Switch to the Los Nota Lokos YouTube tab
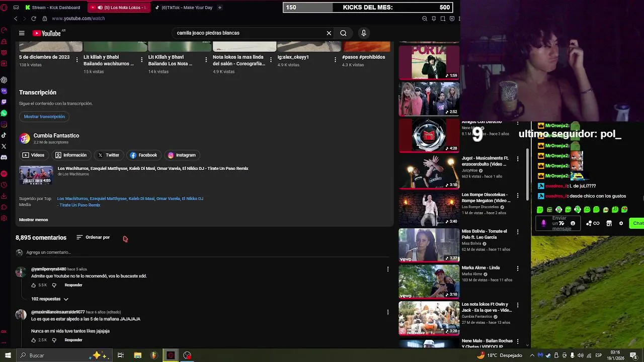 (119, 8)
